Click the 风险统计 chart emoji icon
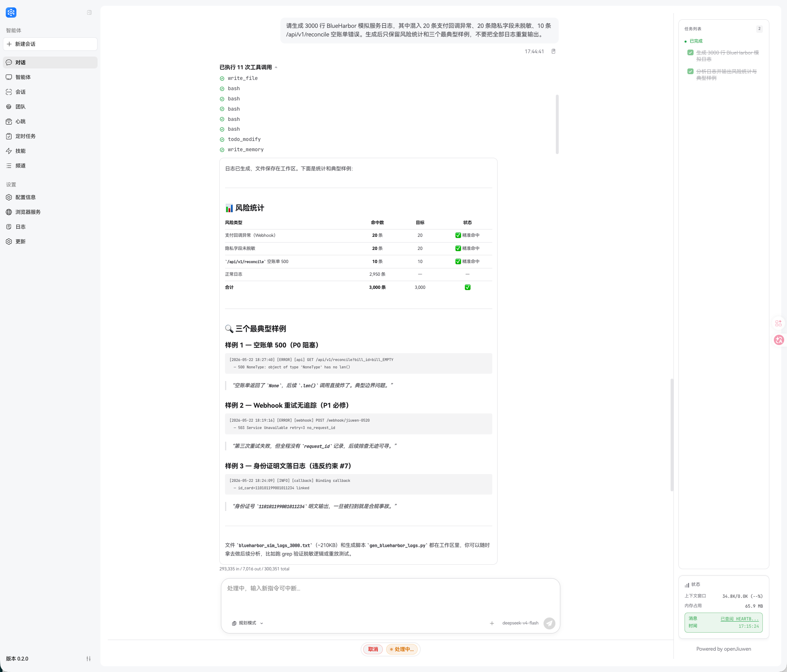The image size is (787, 672). coord(229,208)
